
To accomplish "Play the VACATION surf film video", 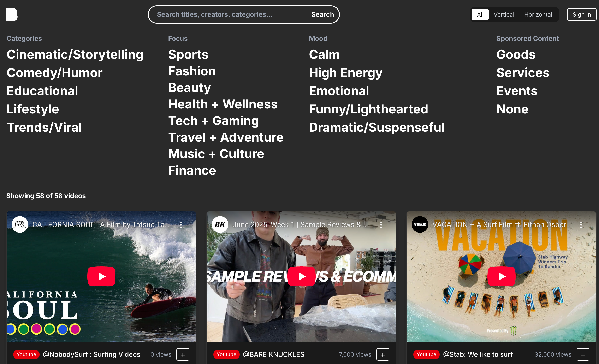I will (x=502, y=276).
